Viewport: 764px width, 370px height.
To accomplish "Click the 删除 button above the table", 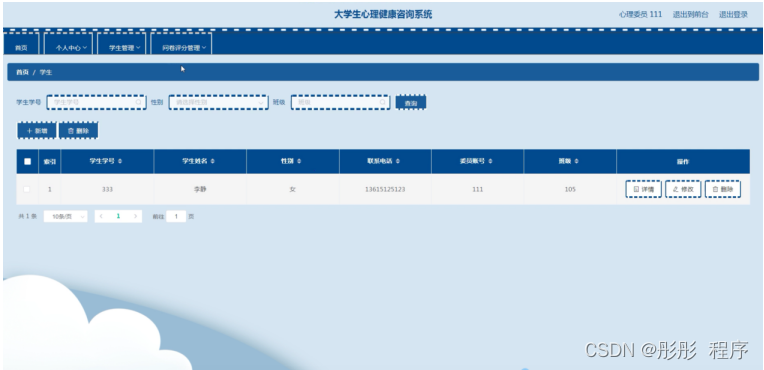I will [78, 131].
